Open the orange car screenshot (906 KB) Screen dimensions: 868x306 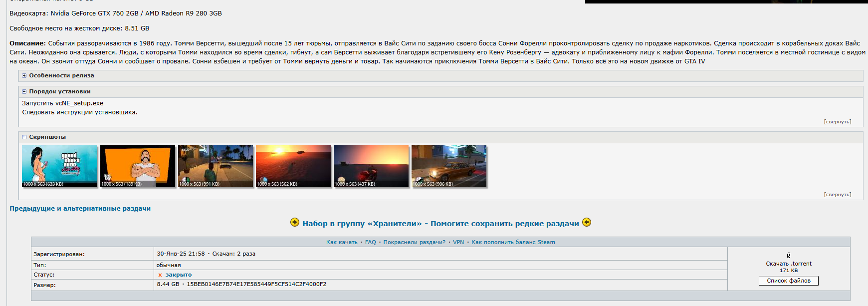pyautogui.click(x=449, y=166)
